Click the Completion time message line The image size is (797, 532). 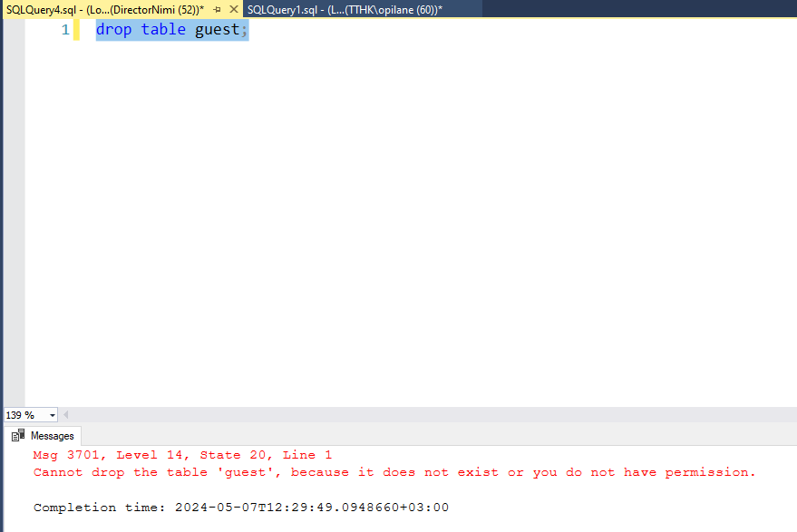pos(240,508)
